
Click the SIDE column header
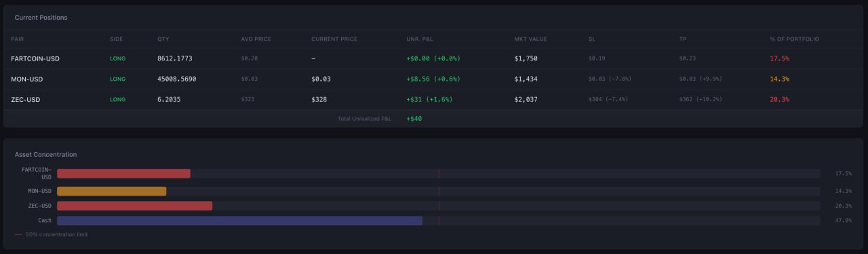117,39
